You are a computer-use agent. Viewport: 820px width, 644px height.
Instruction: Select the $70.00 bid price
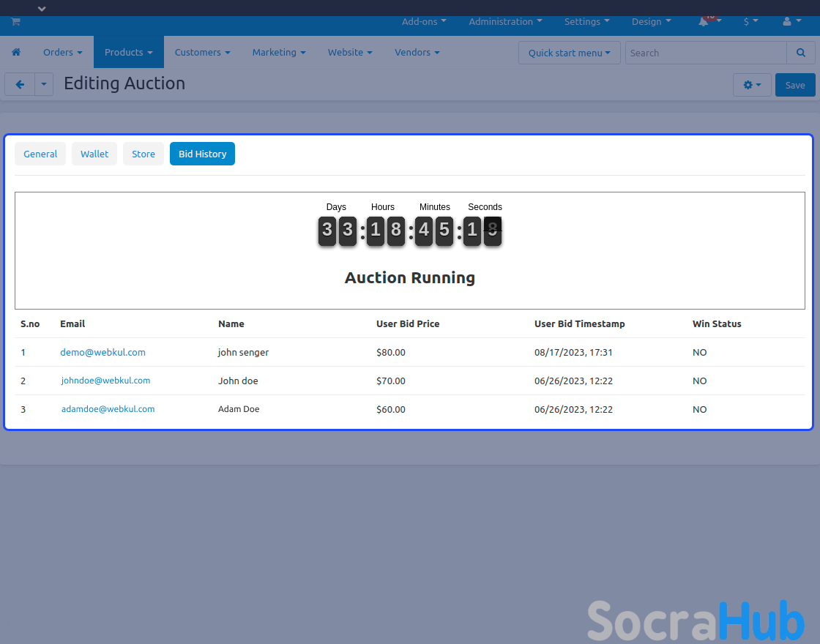tap(391, 381)
